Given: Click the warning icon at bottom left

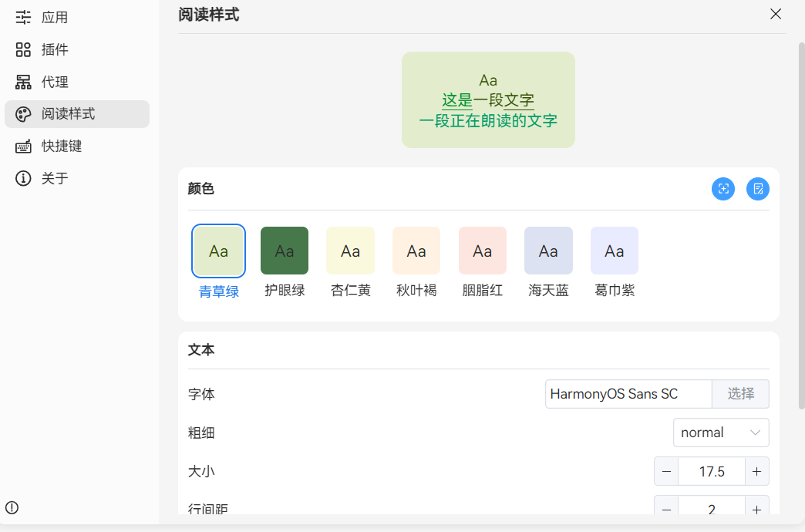Looking at the screenshot, I should tap(12, 507).
